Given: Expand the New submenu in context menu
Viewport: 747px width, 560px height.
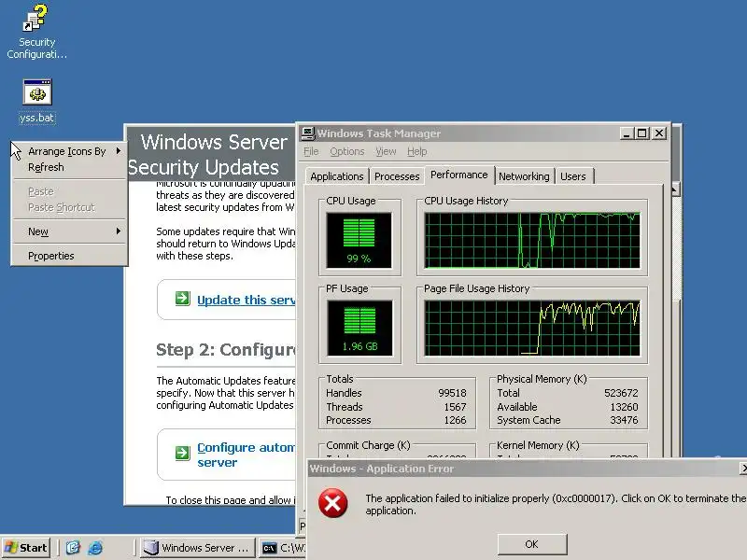Looking at the screenshot, I should pyautogui.click(x=69, y=231).
